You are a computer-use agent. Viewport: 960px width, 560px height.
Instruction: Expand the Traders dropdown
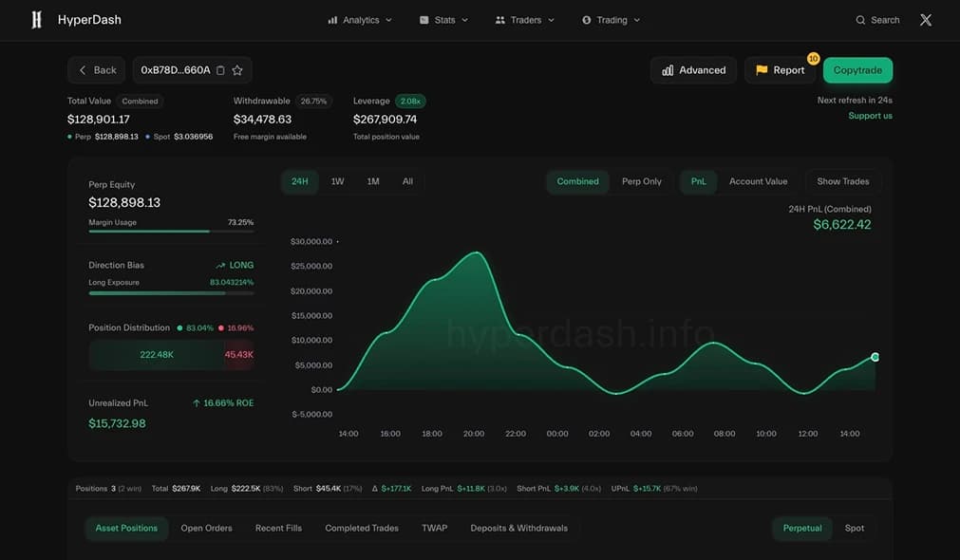525,19
